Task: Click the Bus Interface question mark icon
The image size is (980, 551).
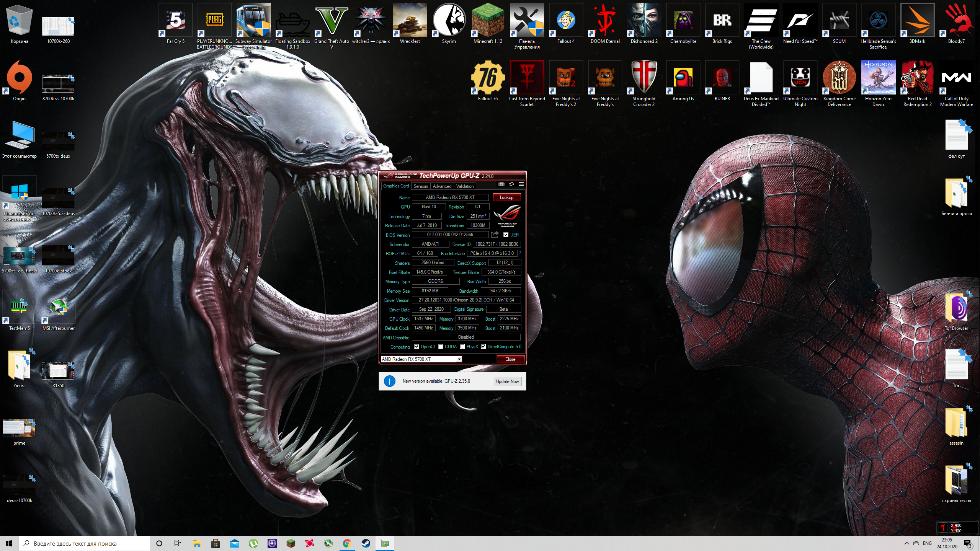Action: [x=520, y=253]
